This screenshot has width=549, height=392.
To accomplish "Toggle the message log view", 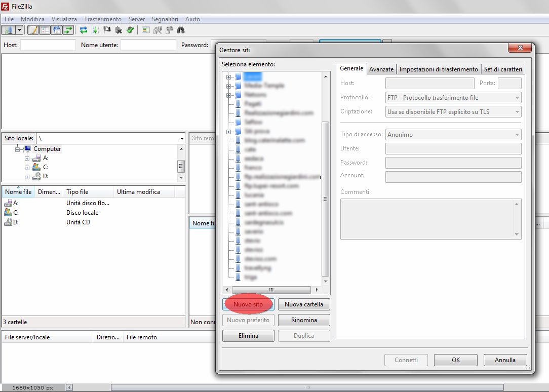I will pyautogui.click(x=33, y=30).
